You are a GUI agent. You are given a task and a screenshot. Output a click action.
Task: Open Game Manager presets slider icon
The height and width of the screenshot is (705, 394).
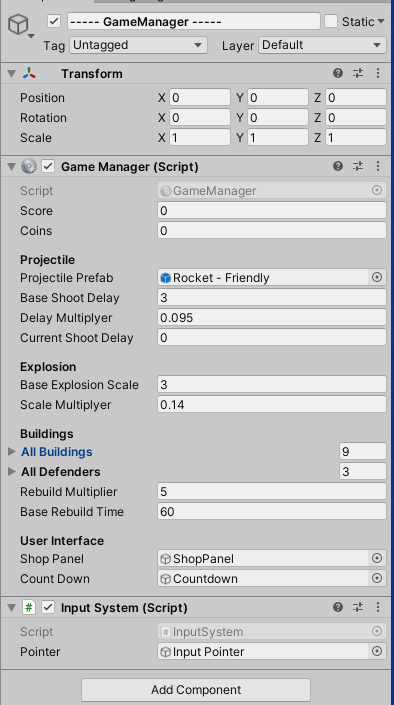pos(358,167)
